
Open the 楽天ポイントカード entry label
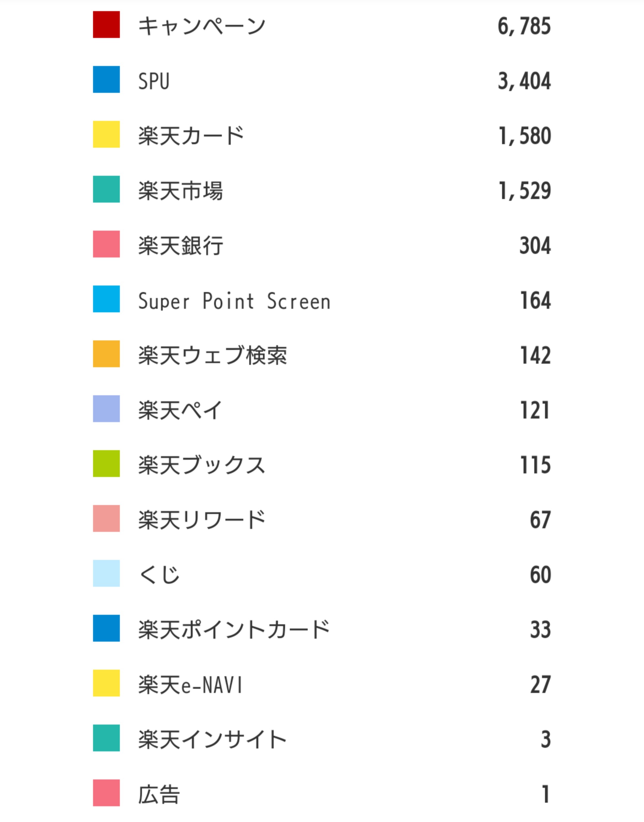pos(234,630)
